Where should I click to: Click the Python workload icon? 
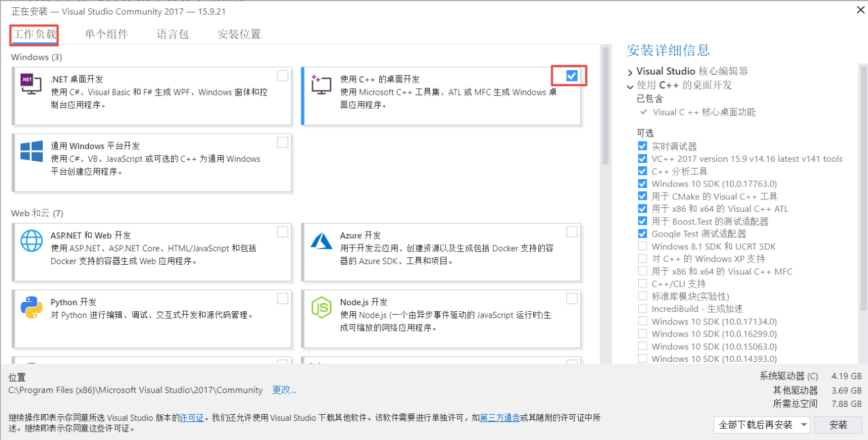click(x=31, y=307)
